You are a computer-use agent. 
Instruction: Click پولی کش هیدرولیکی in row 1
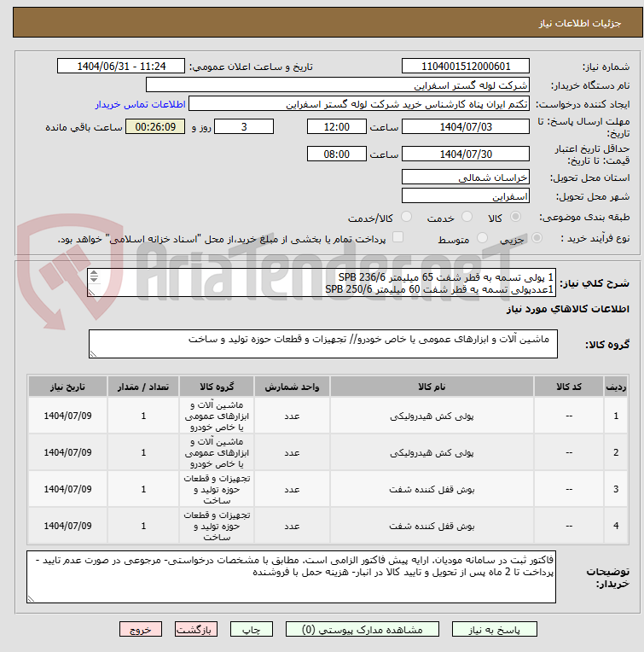click(x=432, y=416)
